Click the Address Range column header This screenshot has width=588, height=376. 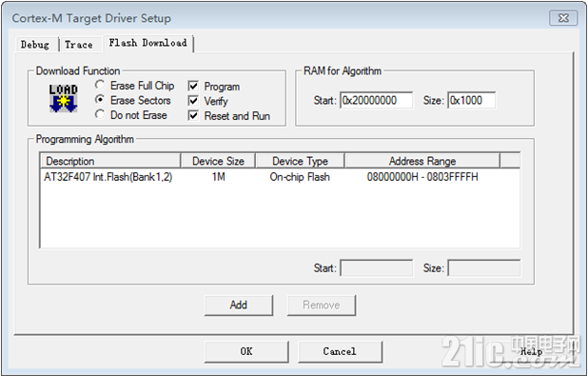click(x=422, y=161)
